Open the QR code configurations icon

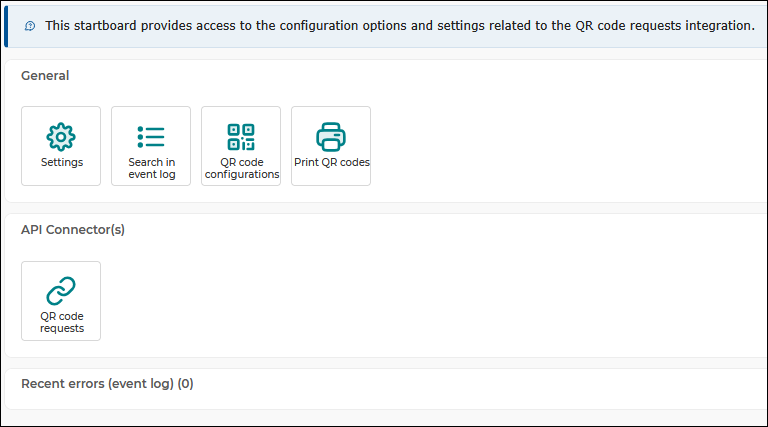point(241,137)
